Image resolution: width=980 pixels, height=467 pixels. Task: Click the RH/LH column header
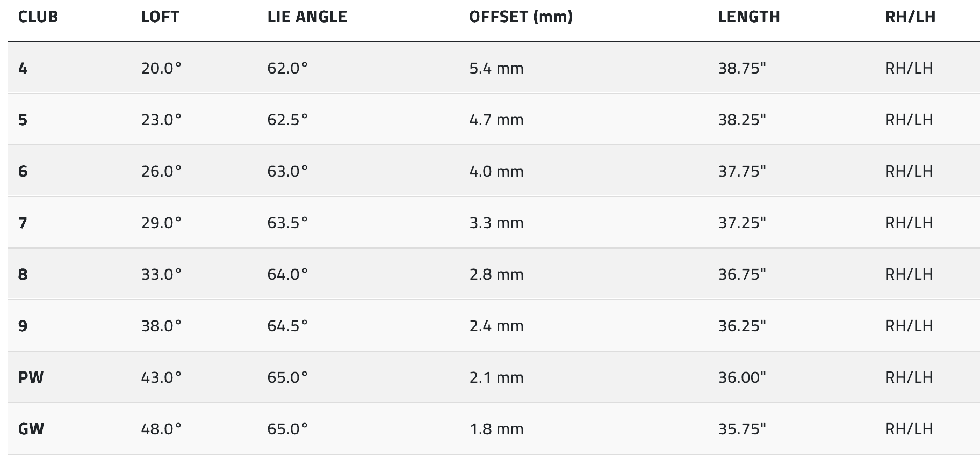coord(910,17)
